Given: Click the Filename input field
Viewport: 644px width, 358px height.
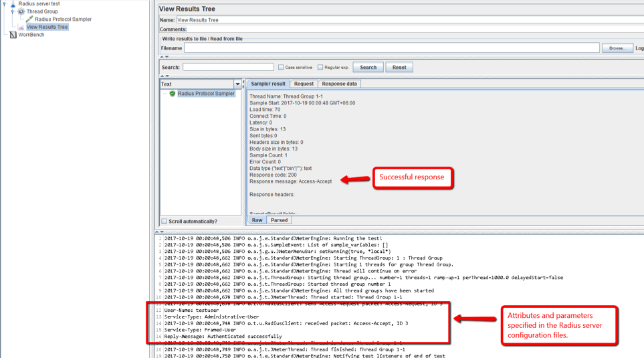Looking at the screenshot, I should point(392,48).
